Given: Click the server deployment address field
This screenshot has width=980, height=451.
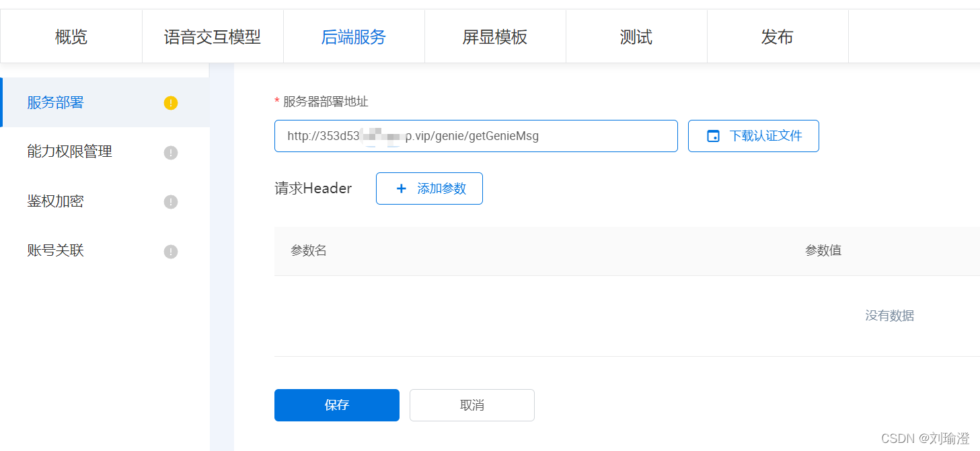Looking at the screenshot, I should pos(476,136).
